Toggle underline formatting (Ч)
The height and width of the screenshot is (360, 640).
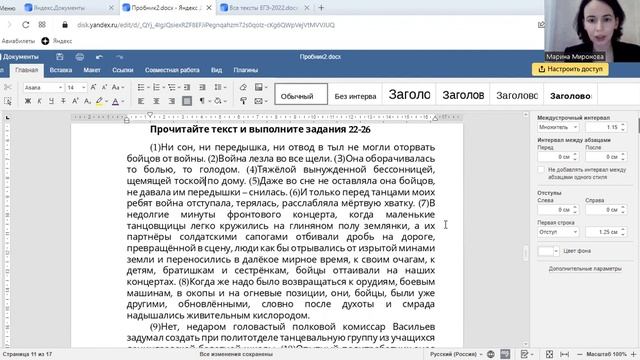pyautogui.click(x=51, y=101)
